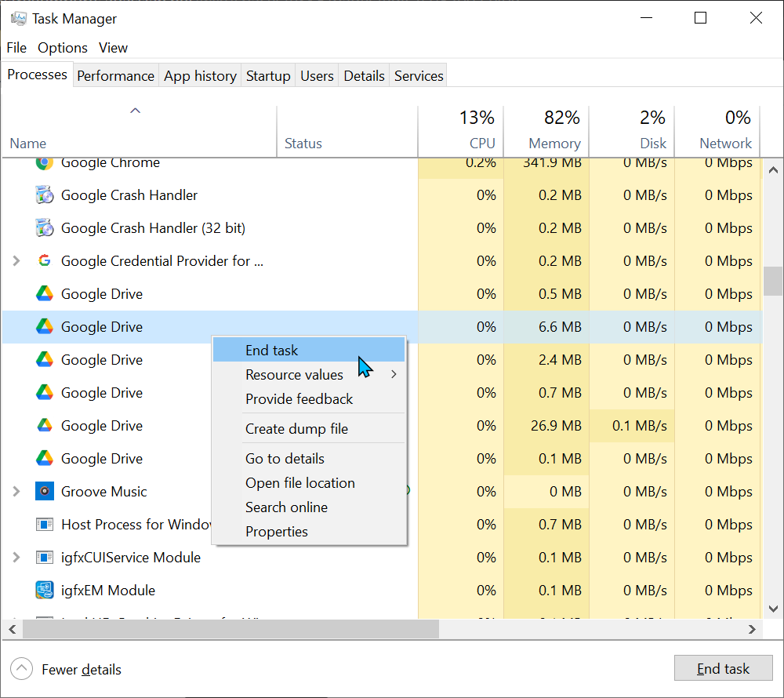
Task: Select Go to details in context menu
Action: 308,459
